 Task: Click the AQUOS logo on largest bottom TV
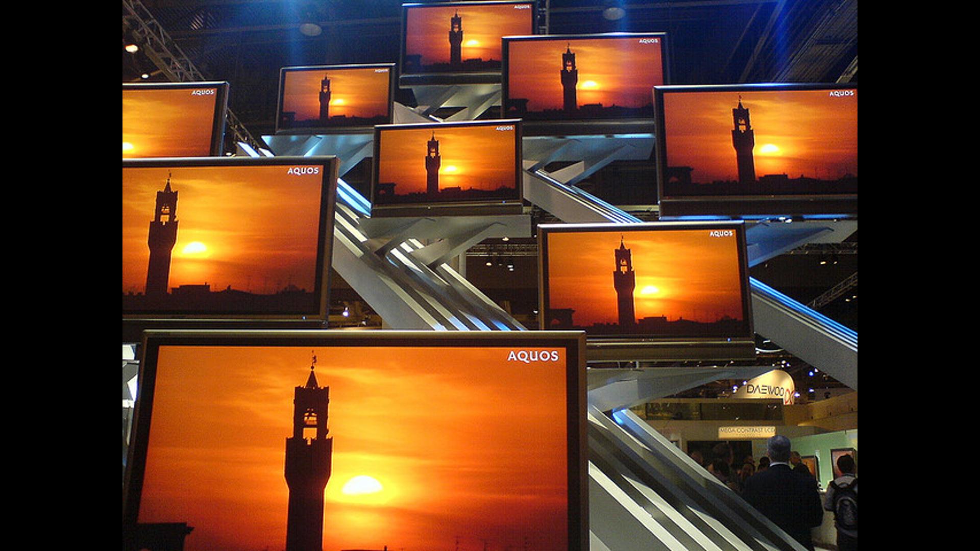tap(533, 356)
